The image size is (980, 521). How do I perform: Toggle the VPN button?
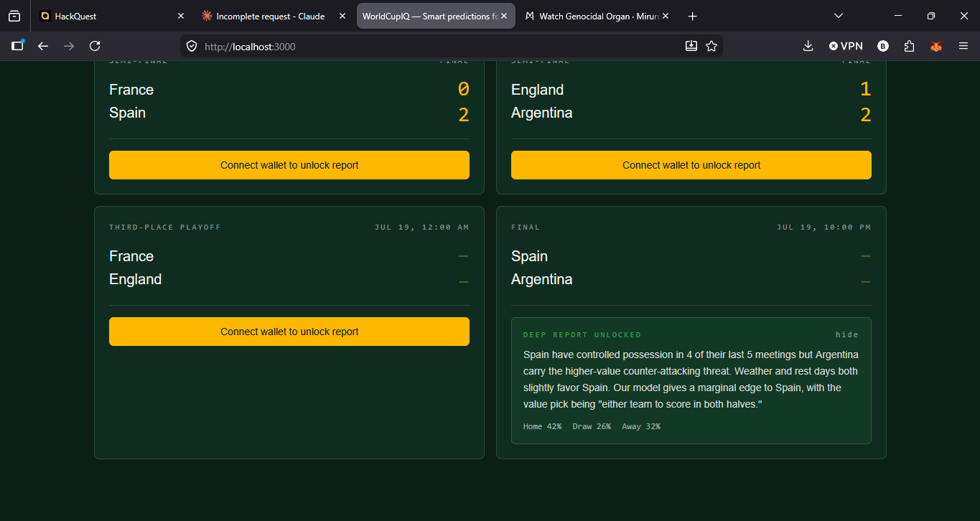846,46
